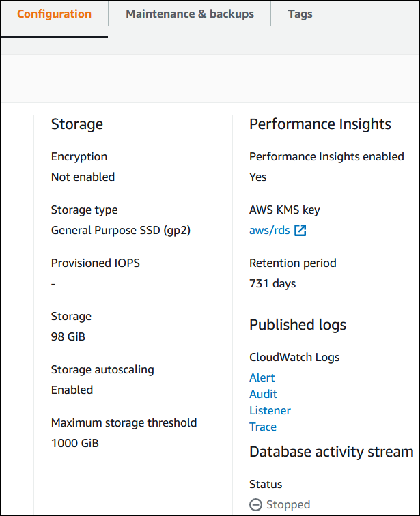Open the Configuration tab

pos(54,14)
